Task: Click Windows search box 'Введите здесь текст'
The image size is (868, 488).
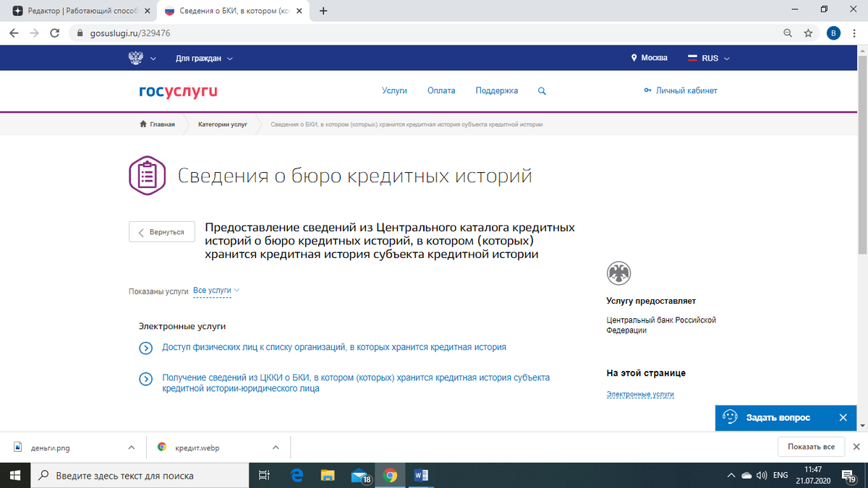Action: [140, 476]
